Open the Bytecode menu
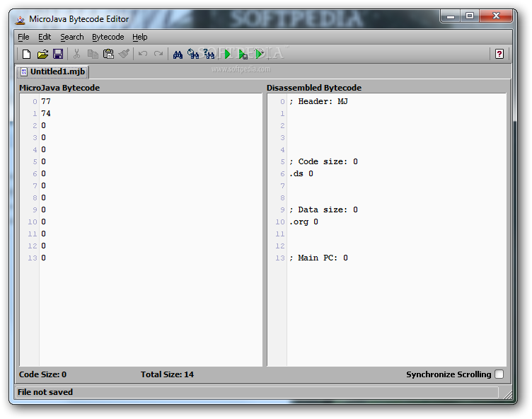The width and height of the screenshot is (532, 419). pos(108,37)
